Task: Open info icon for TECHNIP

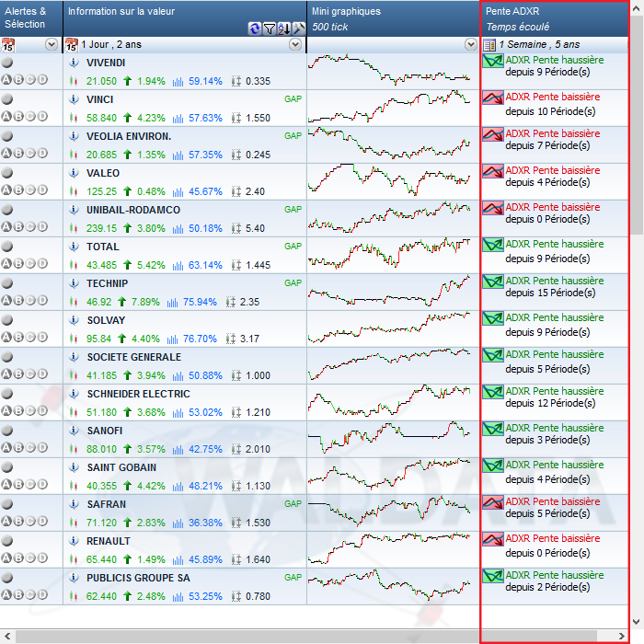Action: [x=74, y=283]
